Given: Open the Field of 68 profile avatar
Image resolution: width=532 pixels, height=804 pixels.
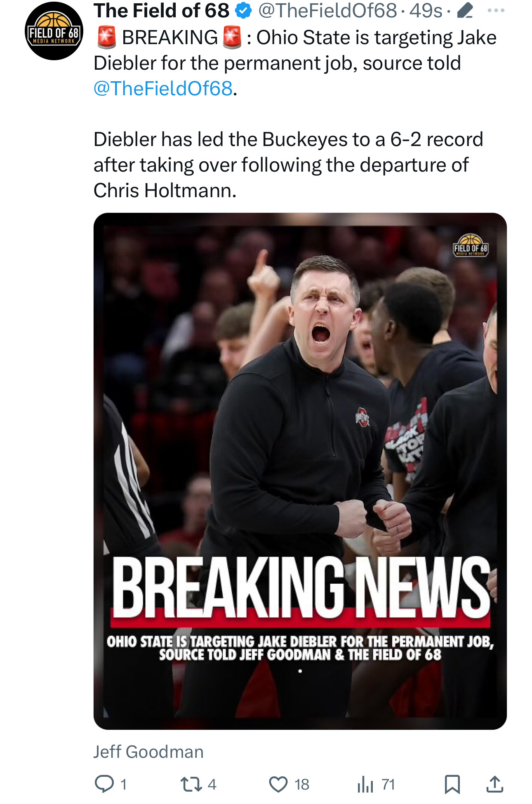Looking at the screenshot, I should [54, 31].
